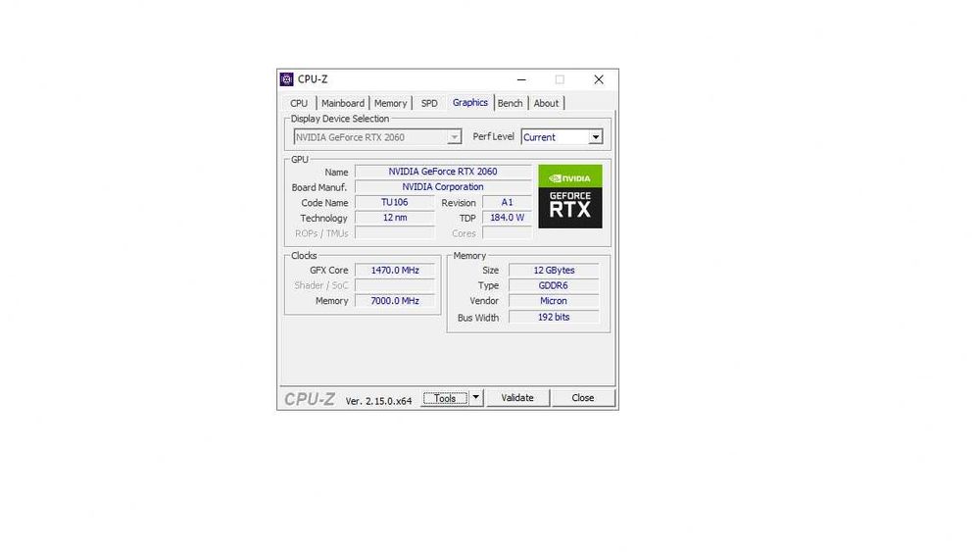Image resolution: width=980 pixels, height=552 pixels.
Task: Click the 12 GBytes memory size value
Action: pos(554,270)
